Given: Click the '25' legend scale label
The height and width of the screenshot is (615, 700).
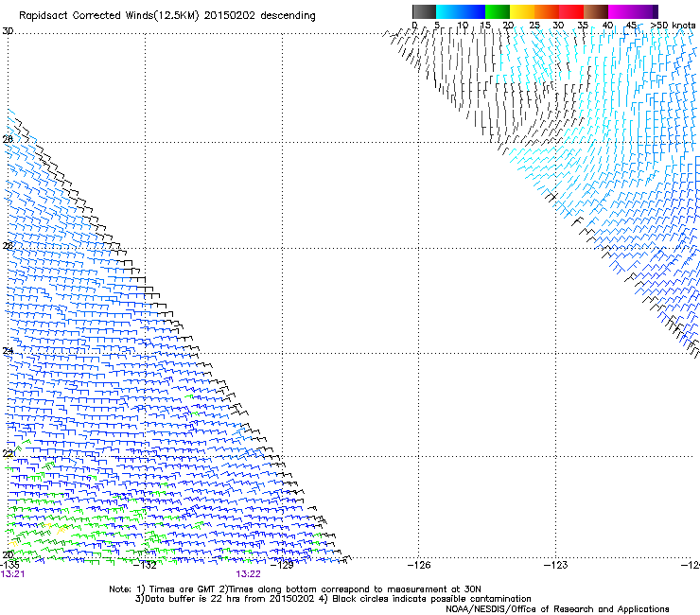Looking at the screenshot, I should 534,26.
